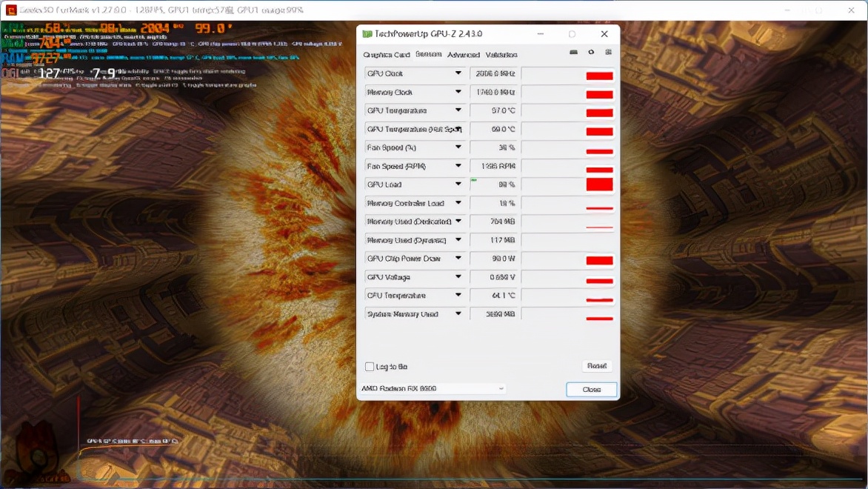Click the GPU Load history graph
Screen dimensions: 868x489
567,184
